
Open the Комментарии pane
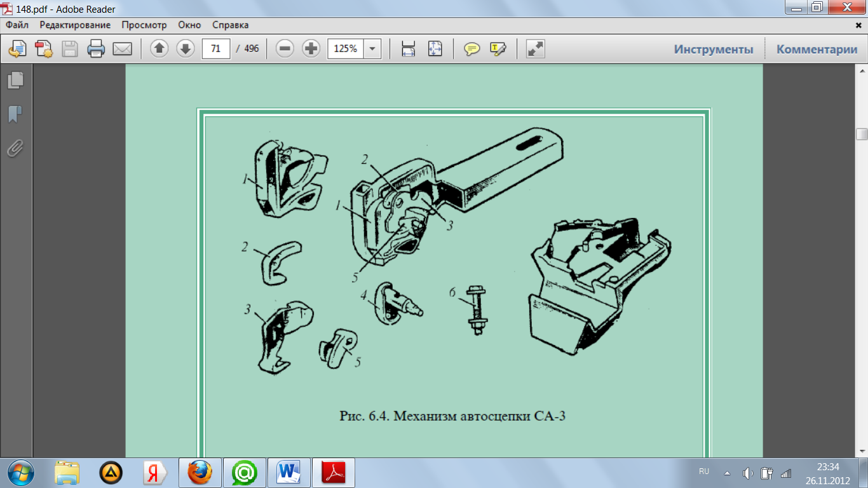click(x=817, y=50)
